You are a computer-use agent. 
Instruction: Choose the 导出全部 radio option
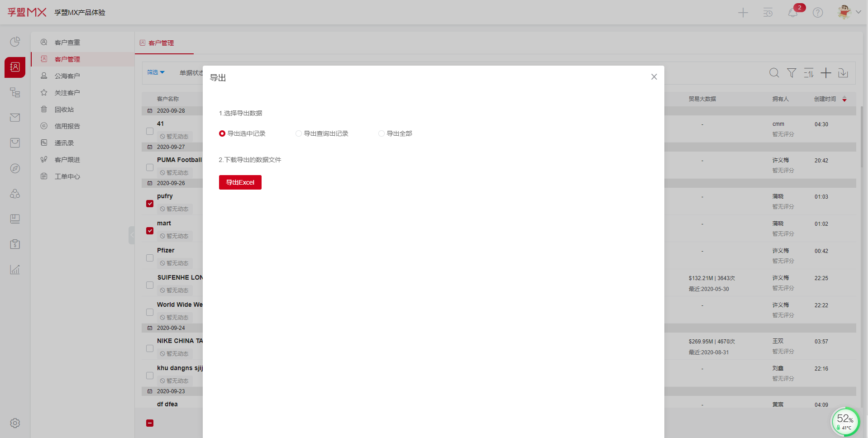tap(382, 133)
